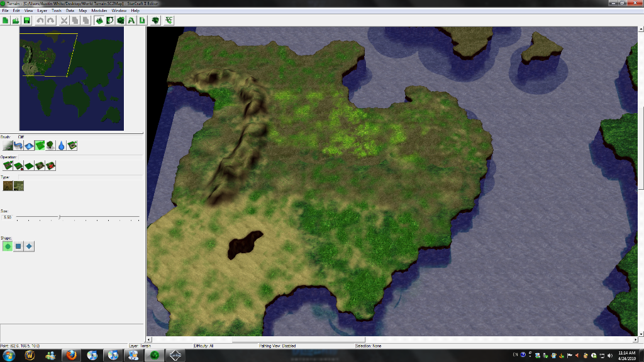Select the square brush shape

(x=18, y=246)
